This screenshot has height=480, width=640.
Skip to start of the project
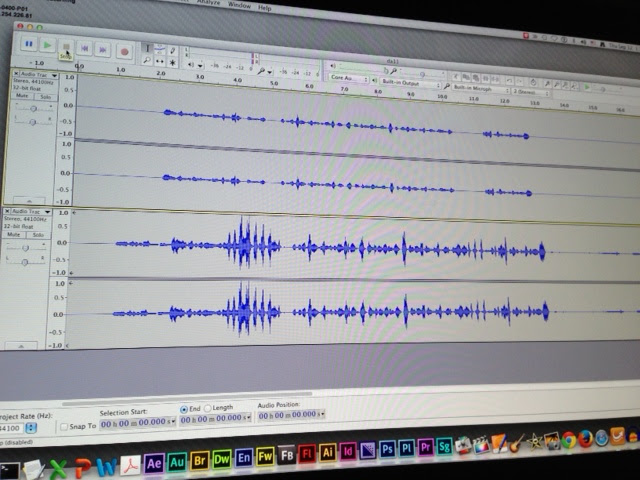pyautogui.click(x=84, y=48)
